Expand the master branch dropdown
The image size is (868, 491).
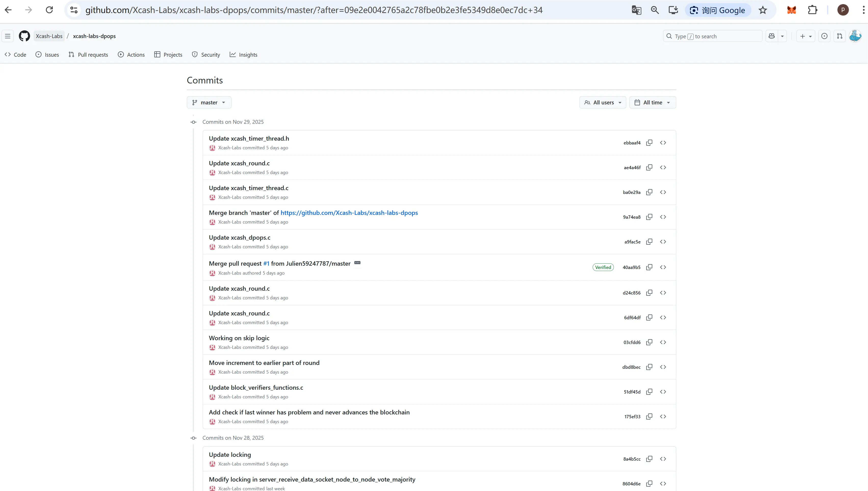click(209, 103)
